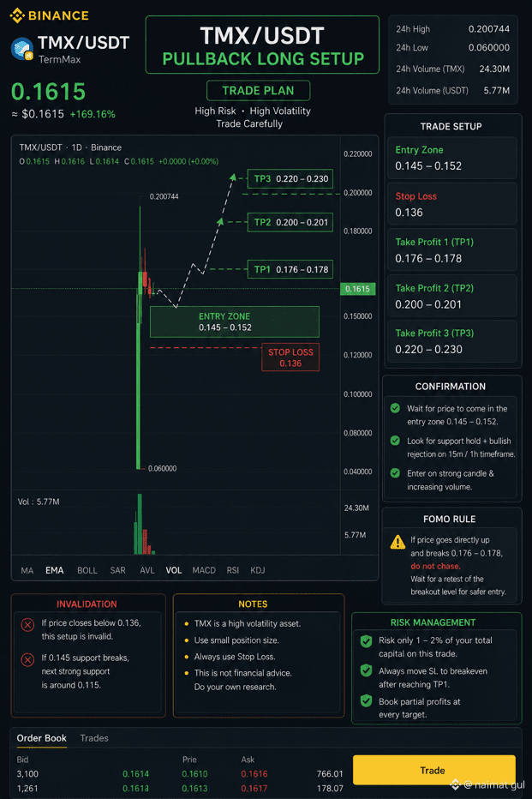The height and width of the screenshot is (799, 532).
Task: Click the bid amount 1,261 in order book
Action: [x=27, y=789]
